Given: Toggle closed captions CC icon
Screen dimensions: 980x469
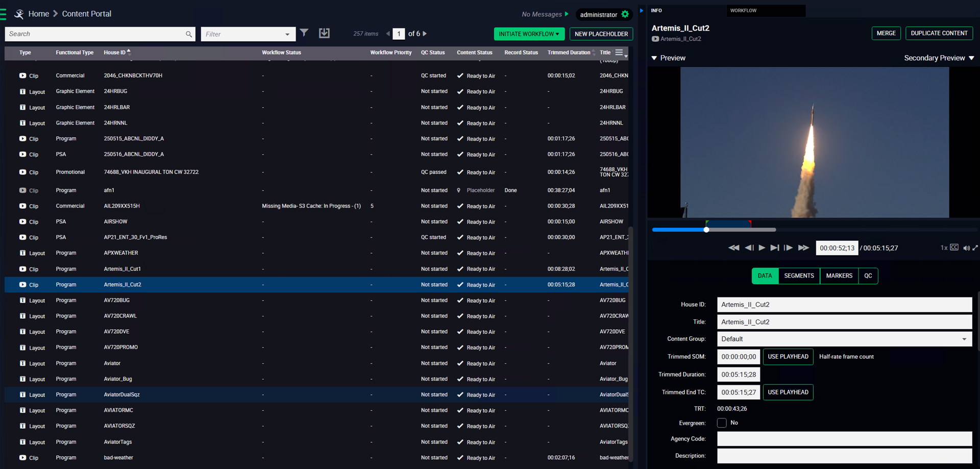Looking at the screenshot, I should 954,248.
